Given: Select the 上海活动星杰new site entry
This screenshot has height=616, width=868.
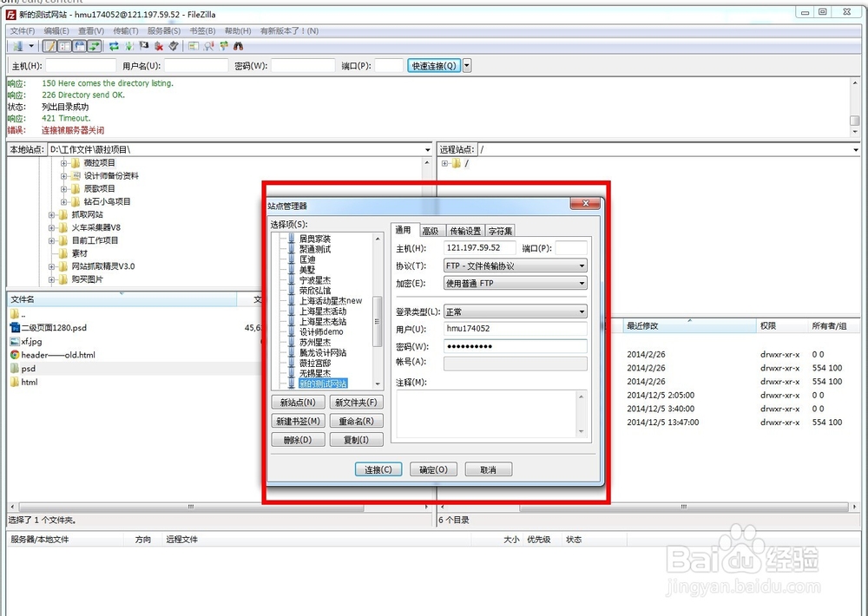Looking at the screenshot, I should coord(331,301).
